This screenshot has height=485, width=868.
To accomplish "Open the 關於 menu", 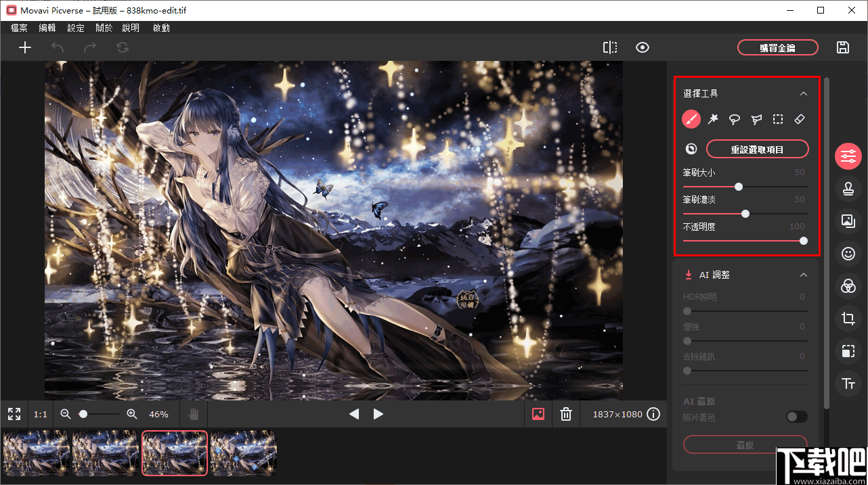I will pyautogui.click(x=104, y=28).
